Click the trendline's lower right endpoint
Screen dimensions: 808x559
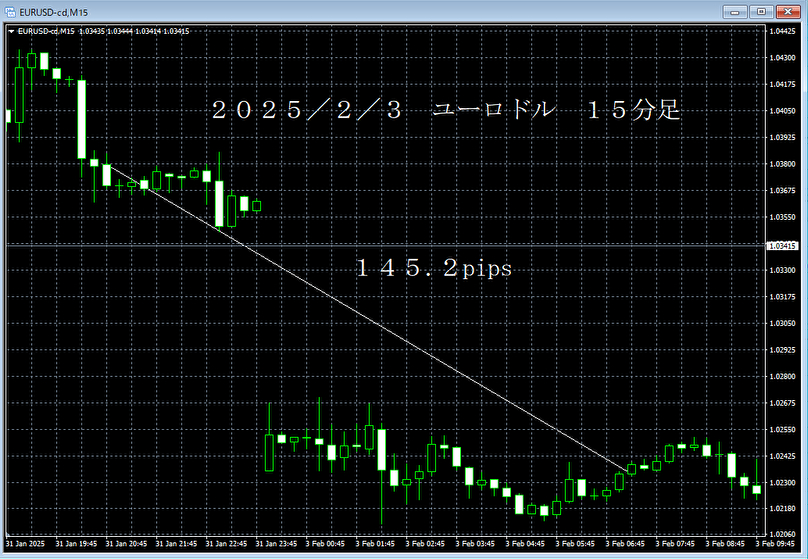tap(630, 469)
